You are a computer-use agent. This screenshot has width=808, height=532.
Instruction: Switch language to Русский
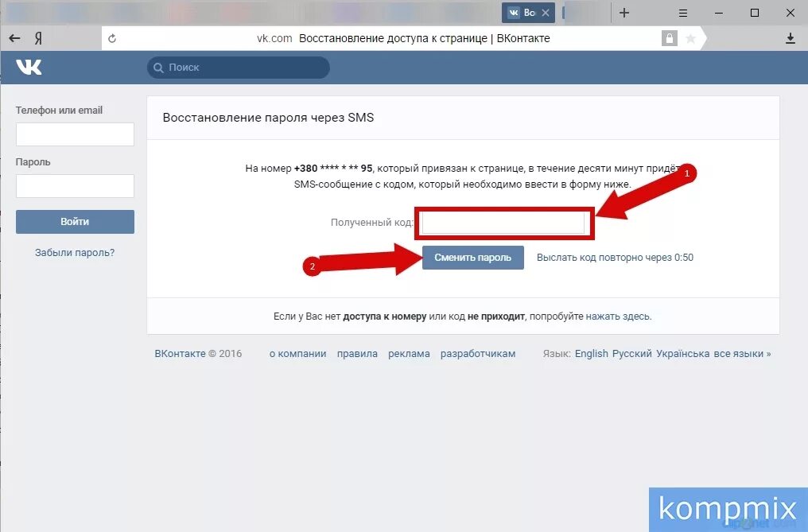(x=631, y=354)
